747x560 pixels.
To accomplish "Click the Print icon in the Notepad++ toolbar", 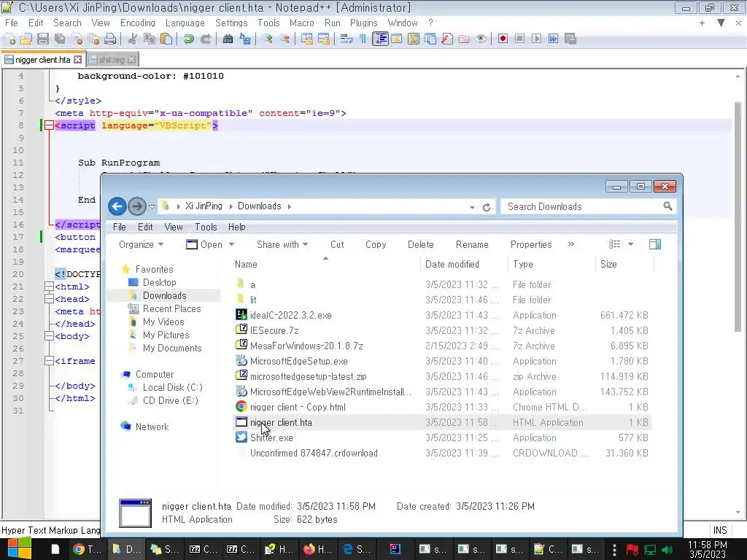I will 110,39.
